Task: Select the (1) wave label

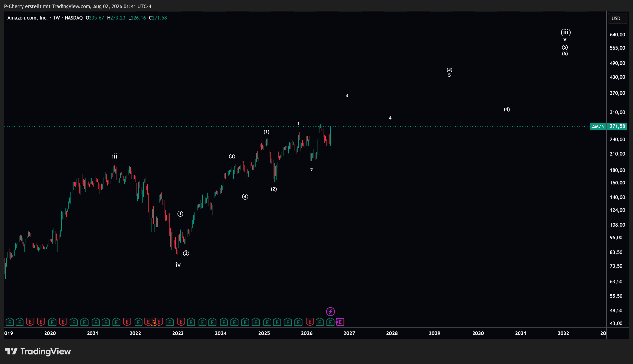Action: click(x=266, y=132)
